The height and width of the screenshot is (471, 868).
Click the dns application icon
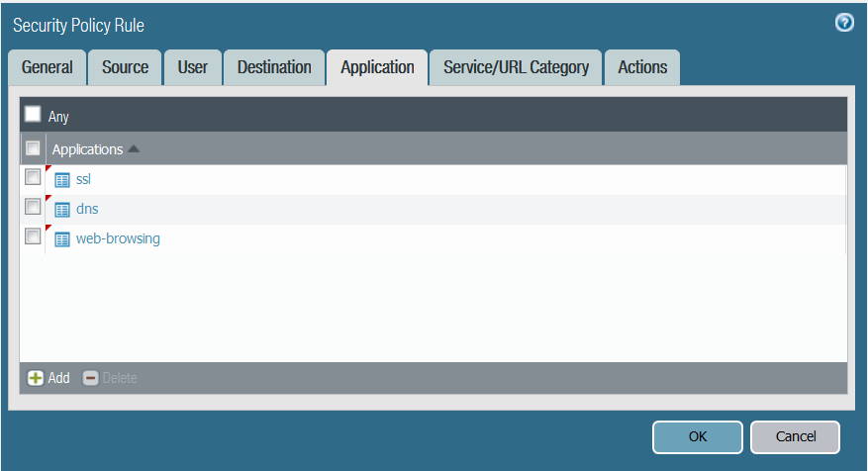click(62, 210)
